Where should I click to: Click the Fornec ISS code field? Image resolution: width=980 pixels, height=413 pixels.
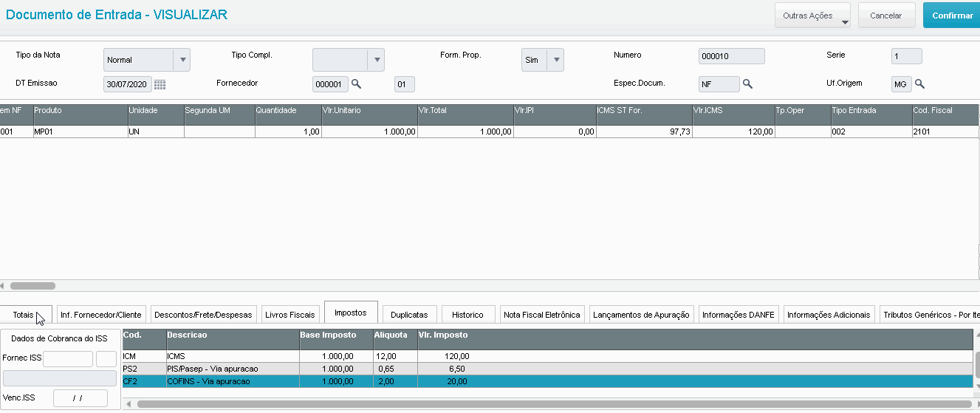pyautogui.click(x=68, y=359)
